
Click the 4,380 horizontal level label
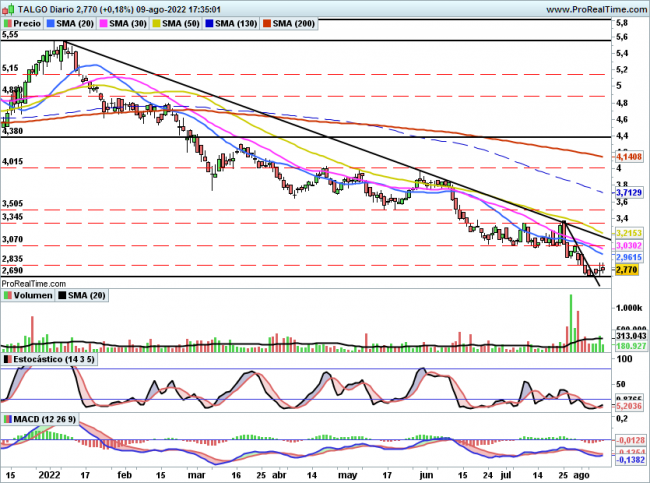pos(13,131)
